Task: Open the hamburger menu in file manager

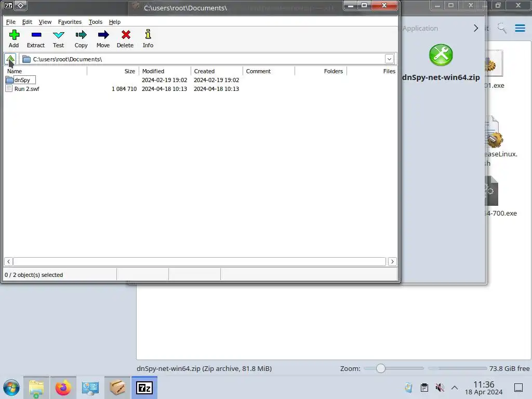Action: (520, 28)
